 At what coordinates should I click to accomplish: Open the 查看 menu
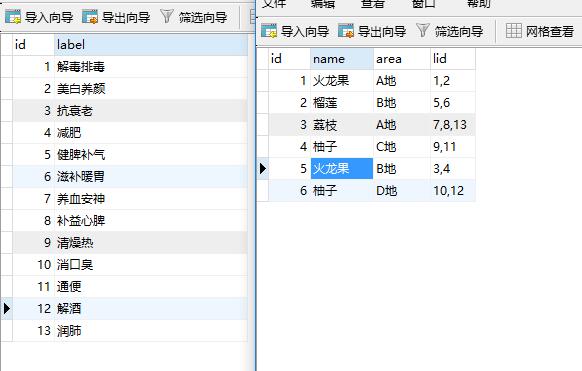click(x=373, y=4)
